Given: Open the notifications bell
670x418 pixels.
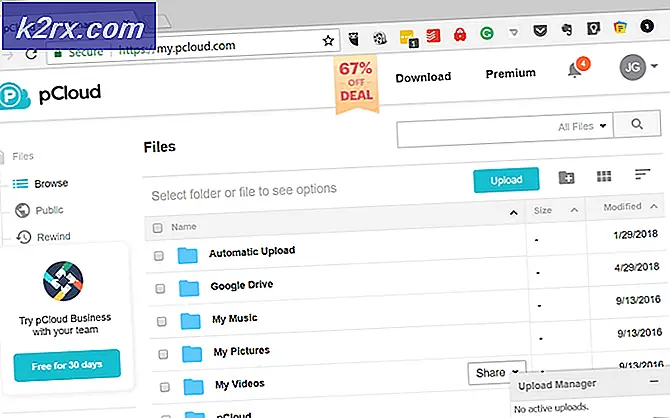Looking at the screenshot, I should coord(577,68).
